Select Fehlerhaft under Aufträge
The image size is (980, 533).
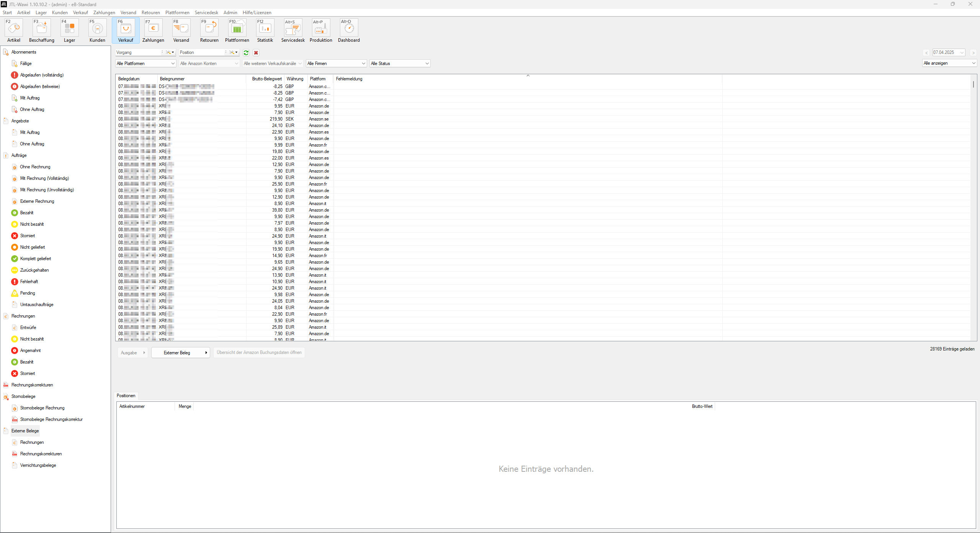29,282
